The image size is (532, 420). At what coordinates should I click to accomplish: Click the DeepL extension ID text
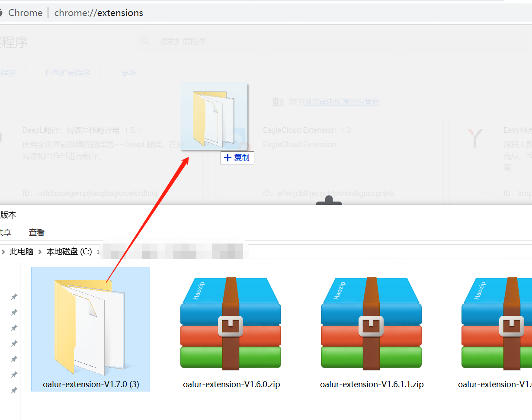90,193
